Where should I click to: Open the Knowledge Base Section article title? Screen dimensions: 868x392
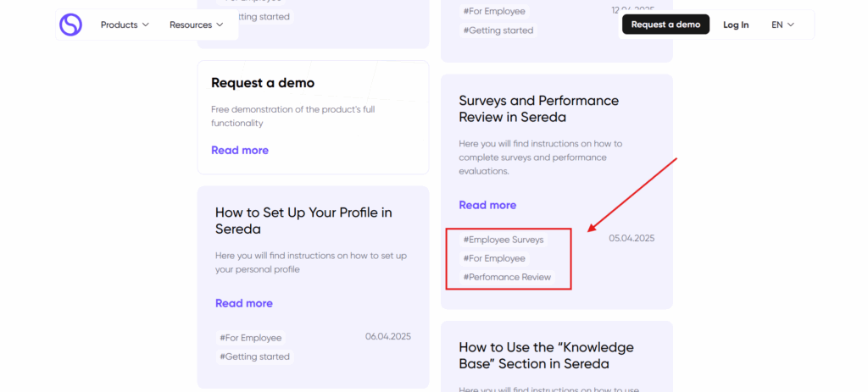point(546,356)
